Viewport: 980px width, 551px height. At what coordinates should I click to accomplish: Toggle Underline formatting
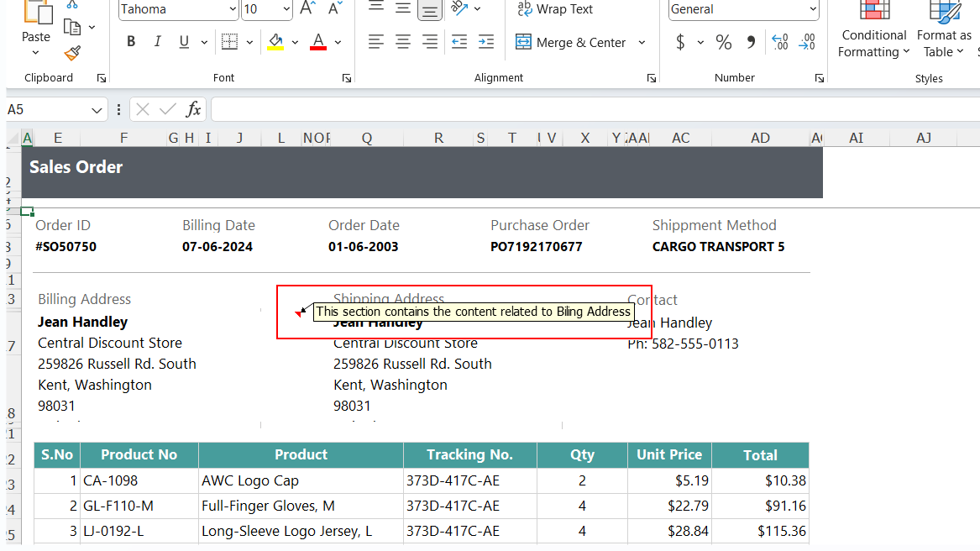(x=184, y=42)
